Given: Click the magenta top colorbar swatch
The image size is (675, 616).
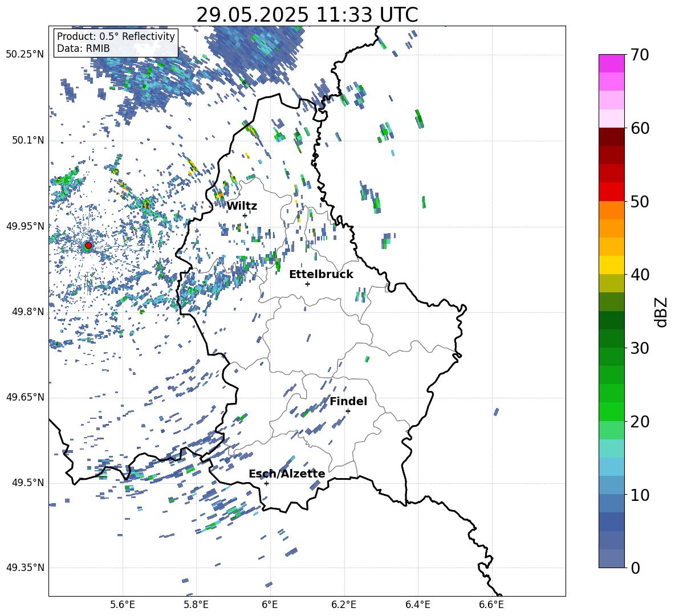Looking at the screenshot, I should click(611, 64).
